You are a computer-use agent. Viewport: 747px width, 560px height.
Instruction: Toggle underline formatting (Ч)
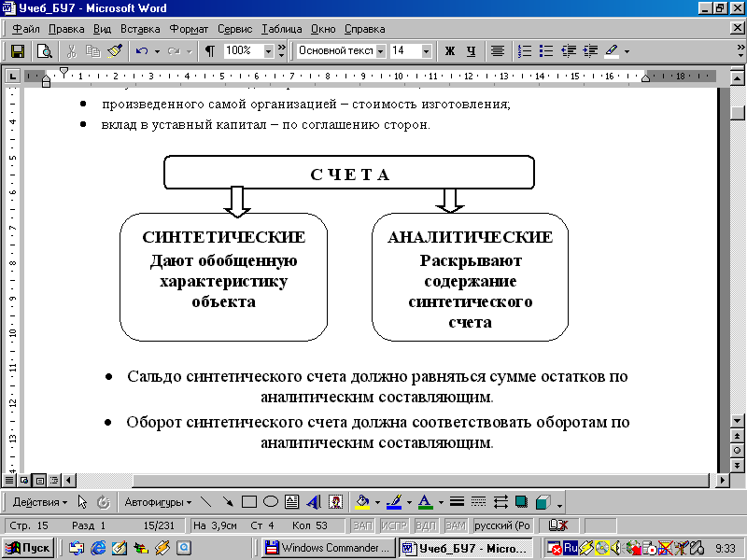tap(472, 51)
